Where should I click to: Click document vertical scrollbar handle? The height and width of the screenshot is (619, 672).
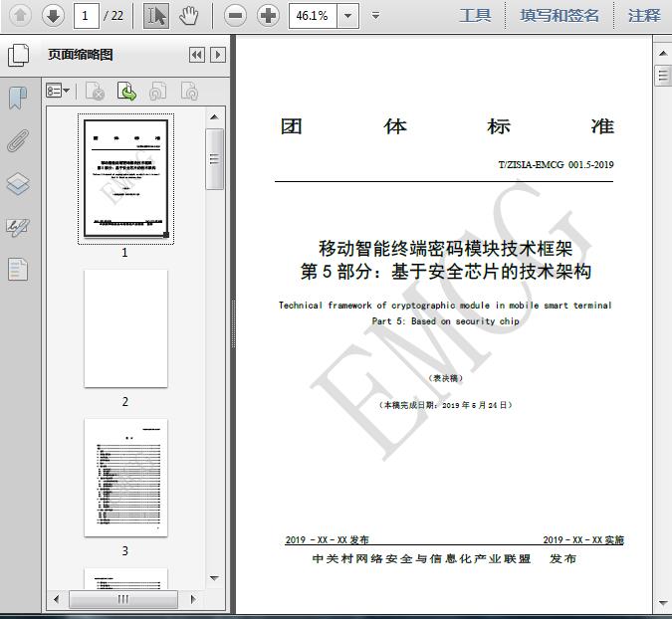[x=663, y=76]
